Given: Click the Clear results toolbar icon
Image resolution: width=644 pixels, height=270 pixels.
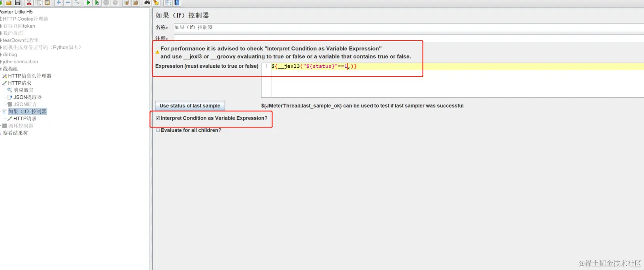Looking at the screenshot, I should [127, 2].
